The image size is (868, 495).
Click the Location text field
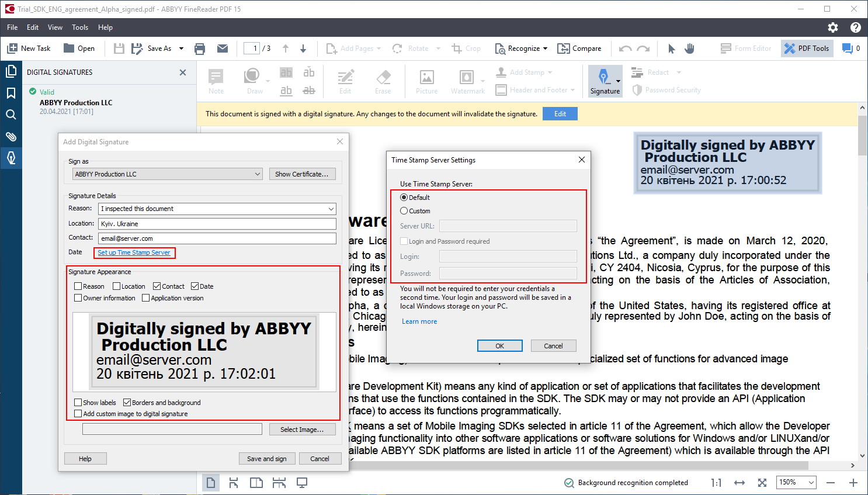(x=217, y=224)
